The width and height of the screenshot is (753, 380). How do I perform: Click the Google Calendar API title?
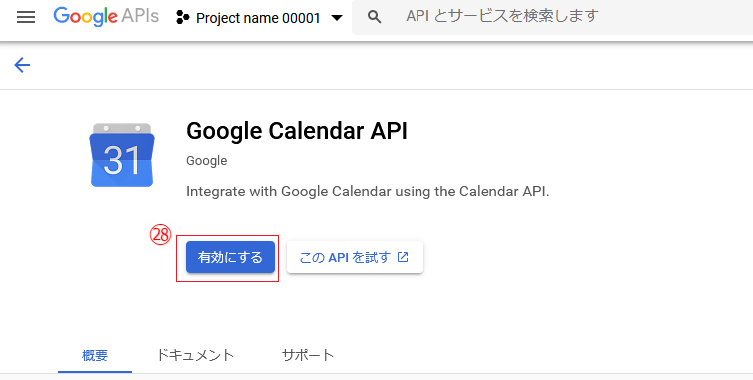point(297,131)
